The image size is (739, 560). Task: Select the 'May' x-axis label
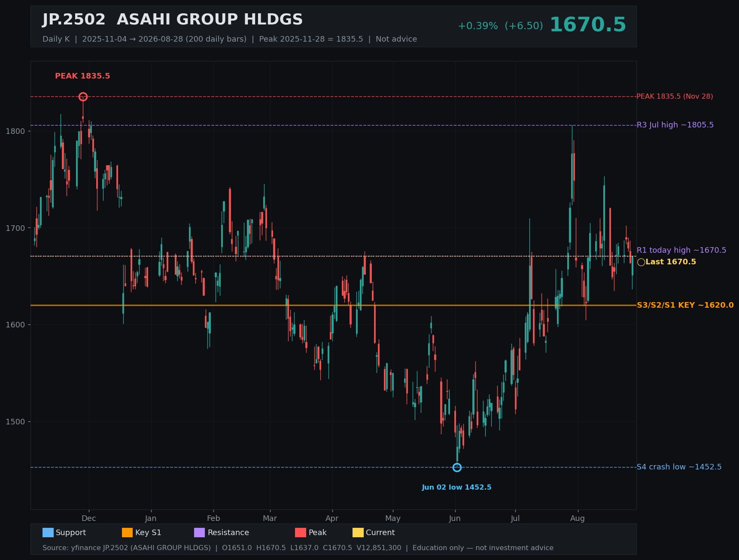pyautogui.click(x=393, y=518)
